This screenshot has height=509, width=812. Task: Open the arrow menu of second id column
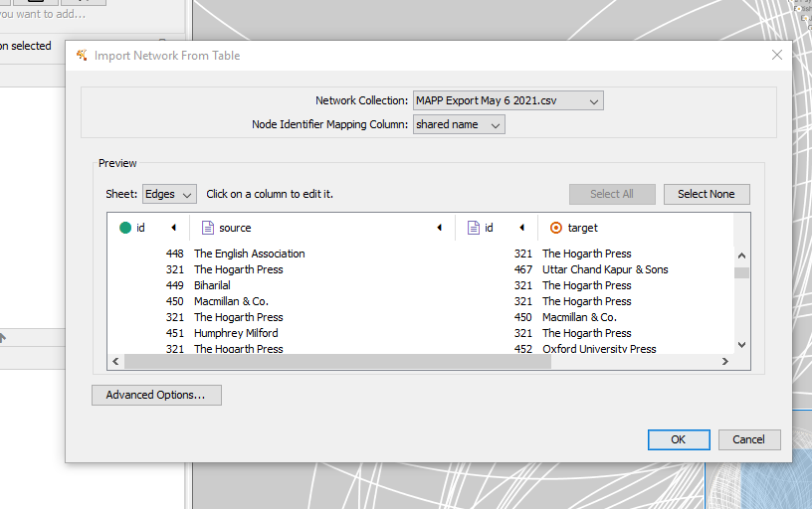point(521,228)
